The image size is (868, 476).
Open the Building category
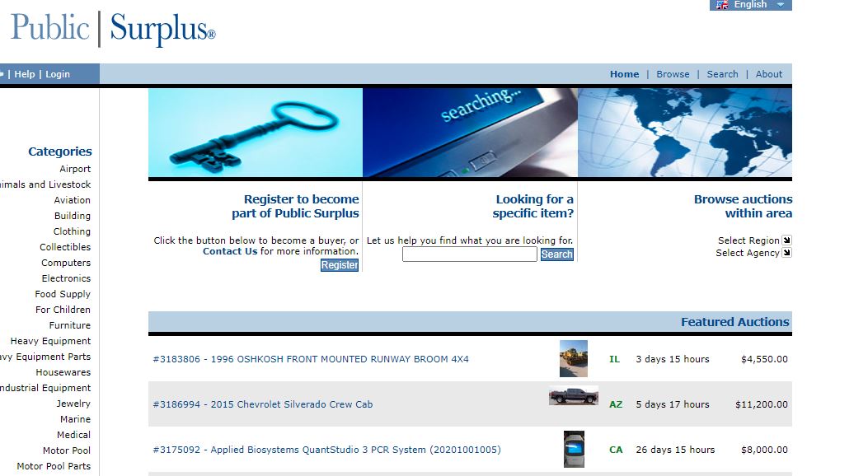pyautogui.click(x=72, y=216)
